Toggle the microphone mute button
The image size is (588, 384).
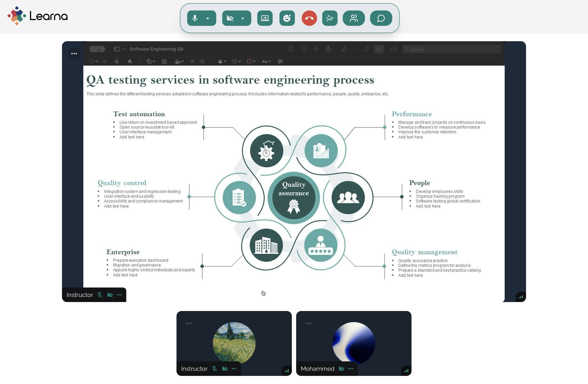[x=195, y=18]
